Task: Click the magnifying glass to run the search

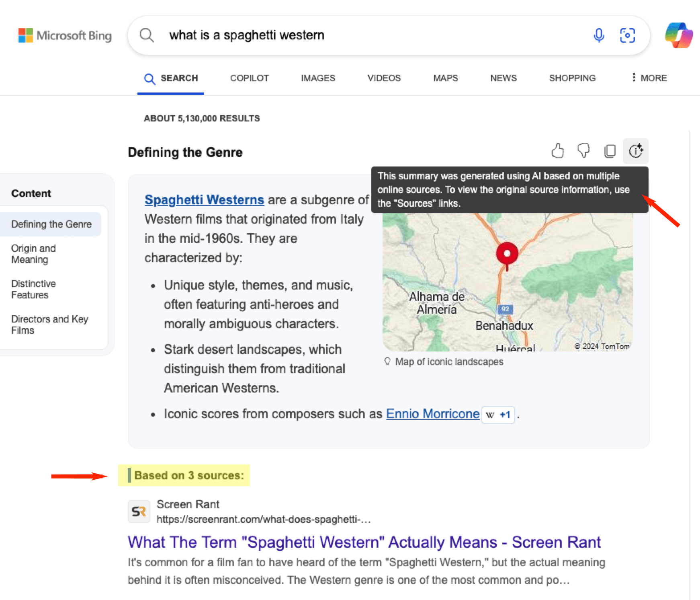Action: point(147,35)
